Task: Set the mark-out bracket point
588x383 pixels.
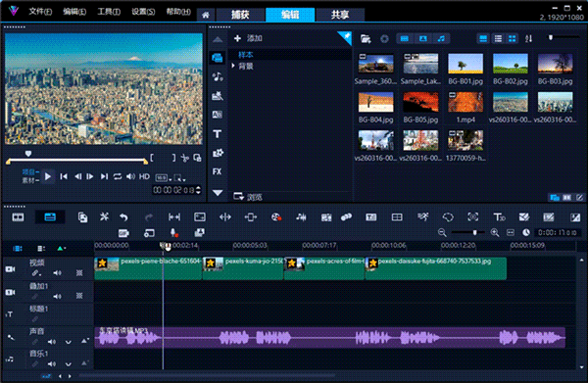Action: coord(173,158)
